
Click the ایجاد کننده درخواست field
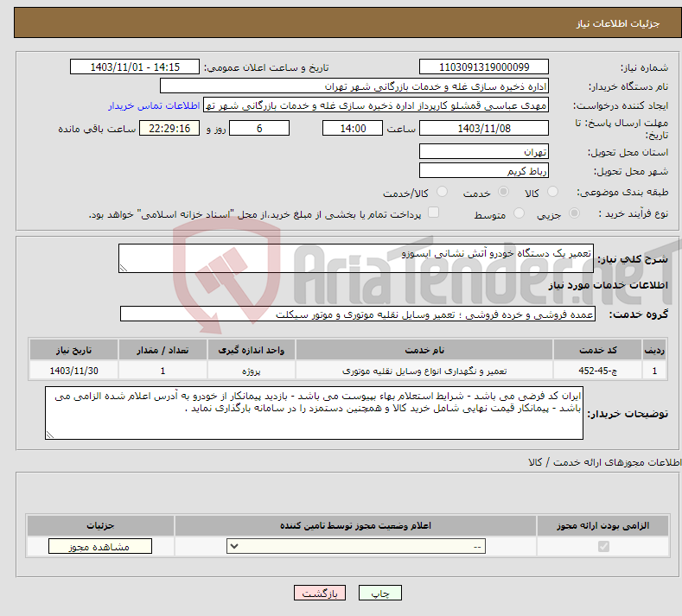(x=376, y=105)
